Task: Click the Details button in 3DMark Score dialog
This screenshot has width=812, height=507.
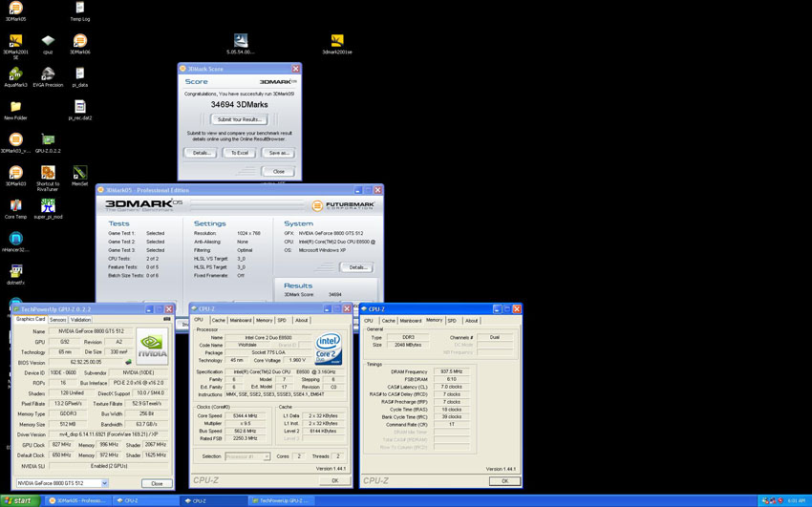Action: pos(202,153)
